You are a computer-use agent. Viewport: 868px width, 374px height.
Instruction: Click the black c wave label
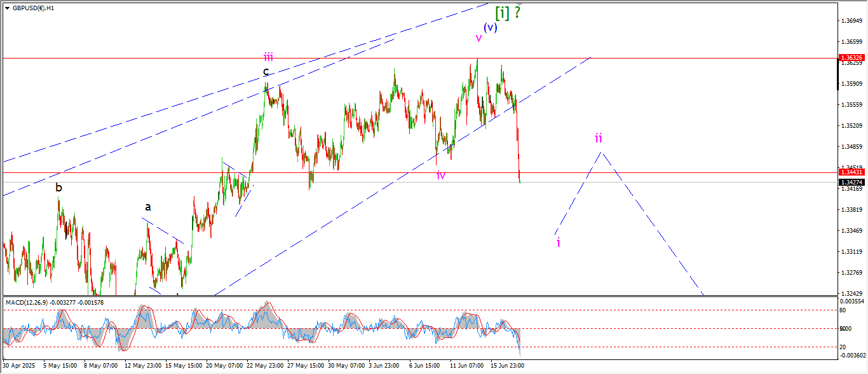click(x=267, y=71)
